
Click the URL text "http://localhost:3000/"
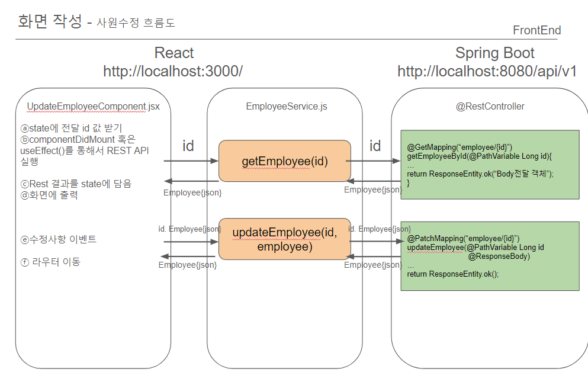click(173, 71)
